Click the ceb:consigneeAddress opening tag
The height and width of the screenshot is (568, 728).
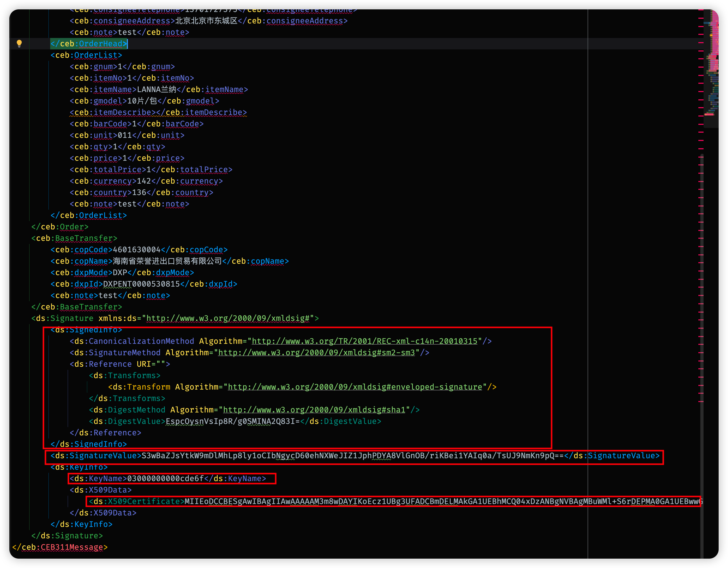coord(122,21)
